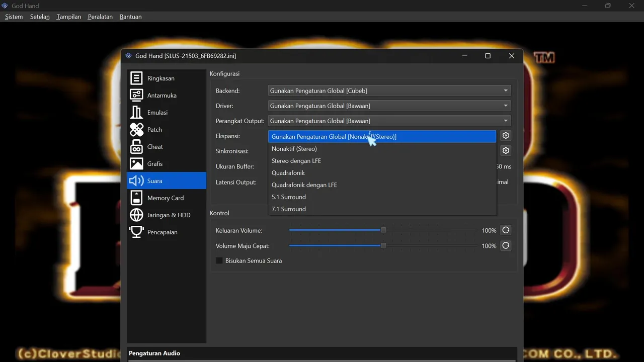Screen dimensions: 644x362
Task: Click the Latensi Output label
Action: click(x=236, y=182)
